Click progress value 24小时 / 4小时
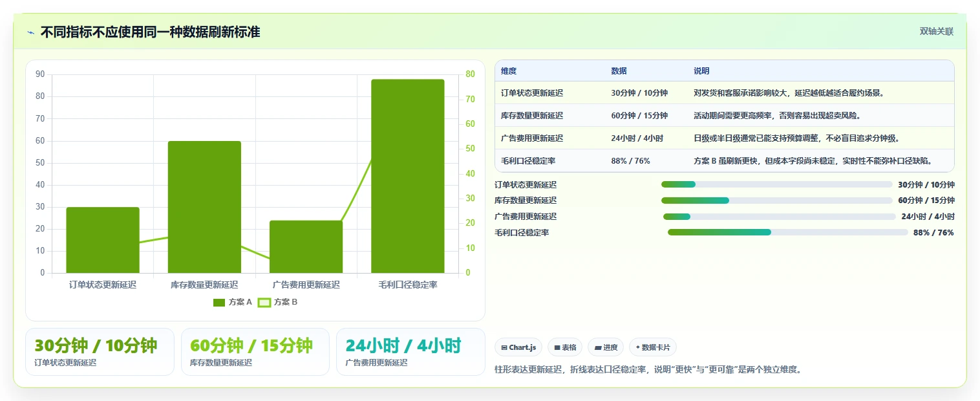The height and width of the screenshot is (401, 980). (928, 217)
